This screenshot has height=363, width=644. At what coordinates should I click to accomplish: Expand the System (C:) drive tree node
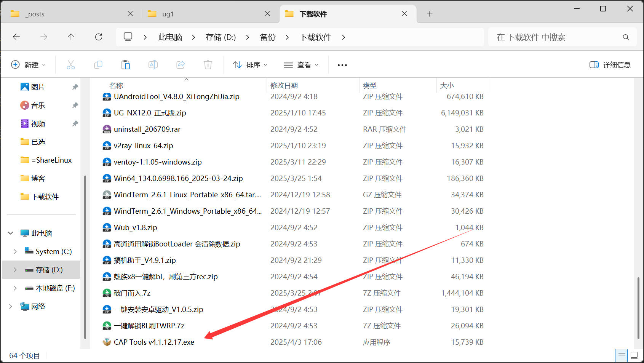[x=15, y=251]
